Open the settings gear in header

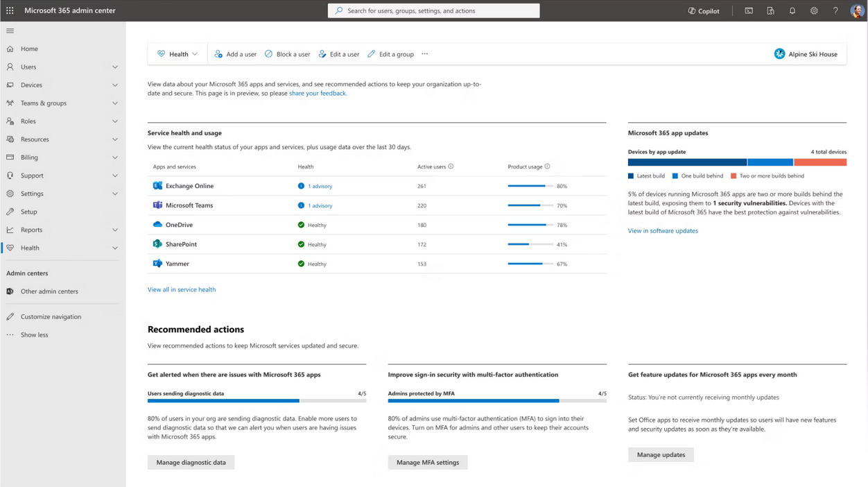coord(814,10)
